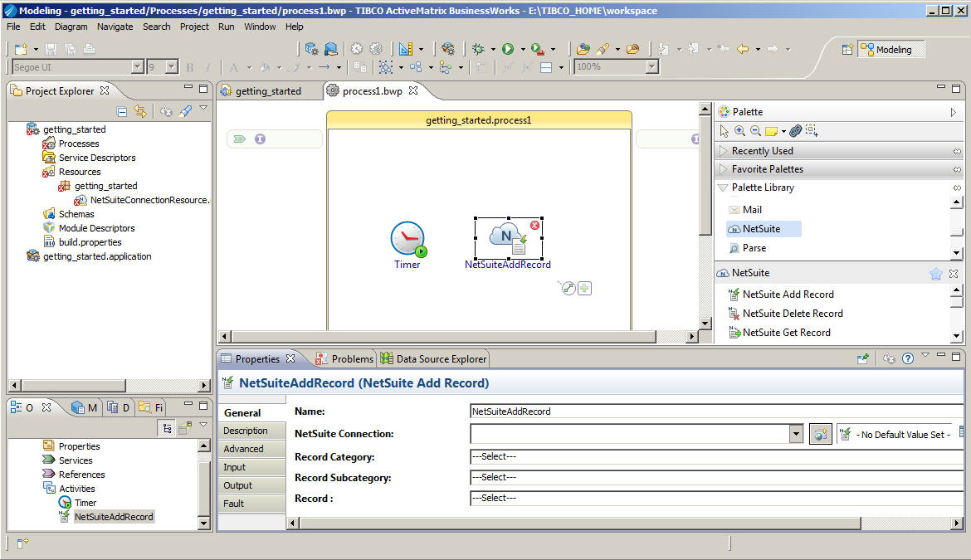Select the NetSuiteAddRecord activity on canvas
Screen dimensions: 971x560
(508, 238)
